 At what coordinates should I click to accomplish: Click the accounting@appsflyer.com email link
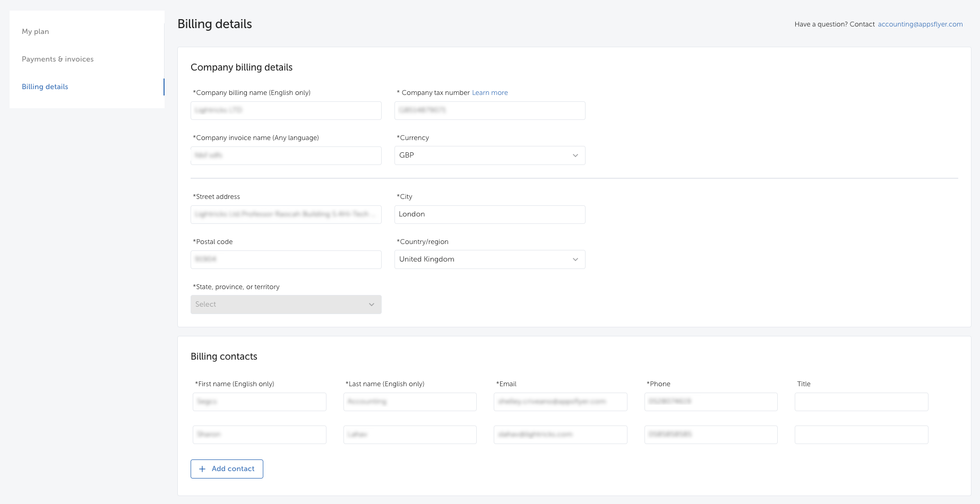tap(920, 24)
